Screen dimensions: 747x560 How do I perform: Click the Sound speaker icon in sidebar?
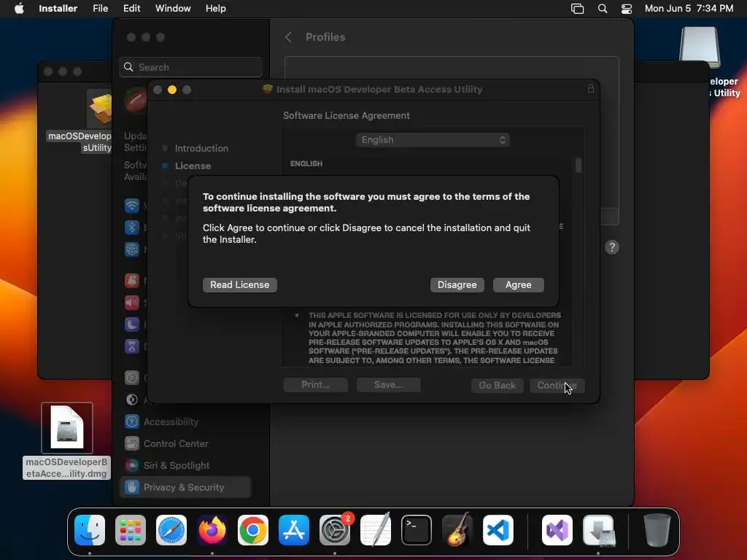click(132, 303)
